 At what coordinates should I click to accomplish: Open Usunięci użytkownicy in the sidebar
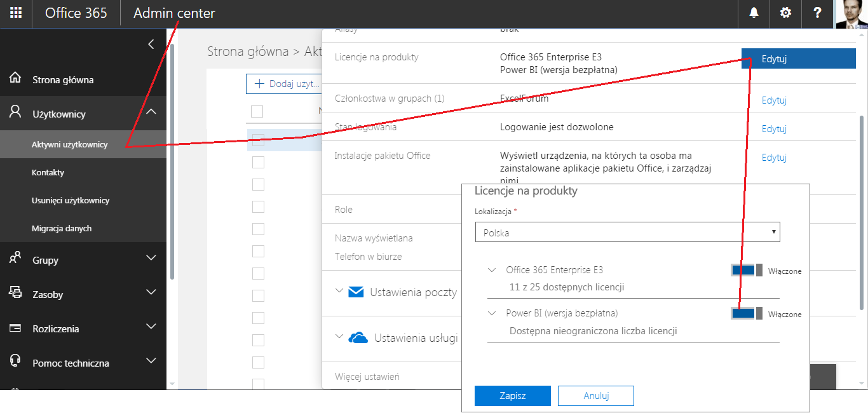[x=71, y=200]
